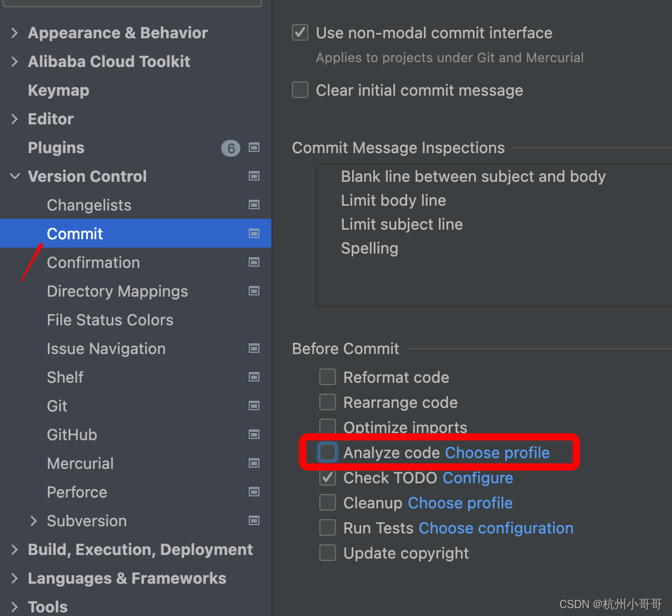Viewport: 672px width, 616px height.
Task: Disable Use non-modal commit interface checkbox
Action: pyautogui.click(x=300, y=32)
